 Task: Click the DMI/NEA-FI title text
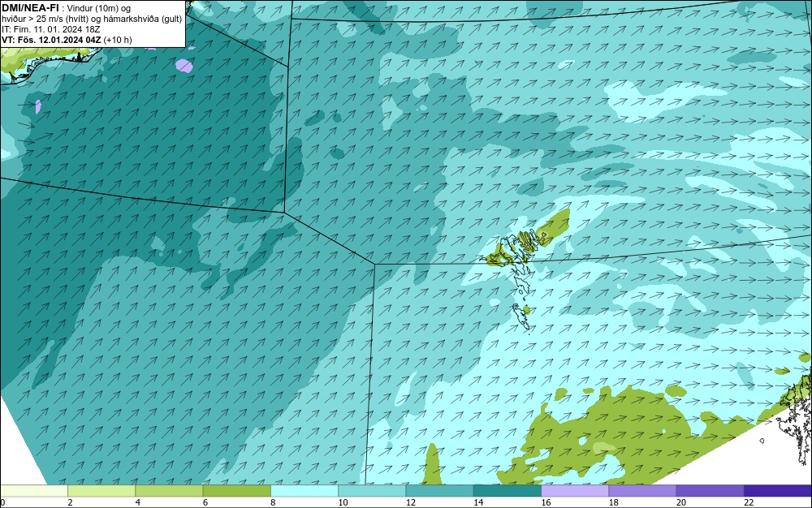[x=30, y=7]
